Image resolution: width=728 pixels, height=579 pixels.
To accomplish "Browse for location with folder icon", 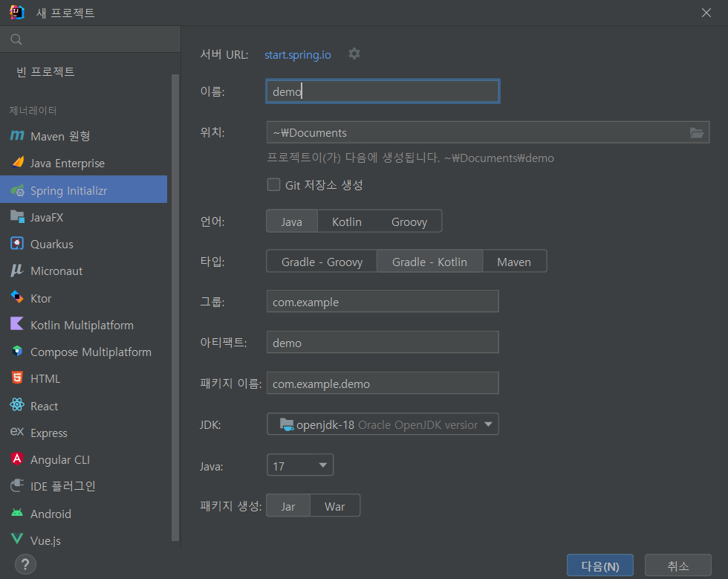I will 697,133.
